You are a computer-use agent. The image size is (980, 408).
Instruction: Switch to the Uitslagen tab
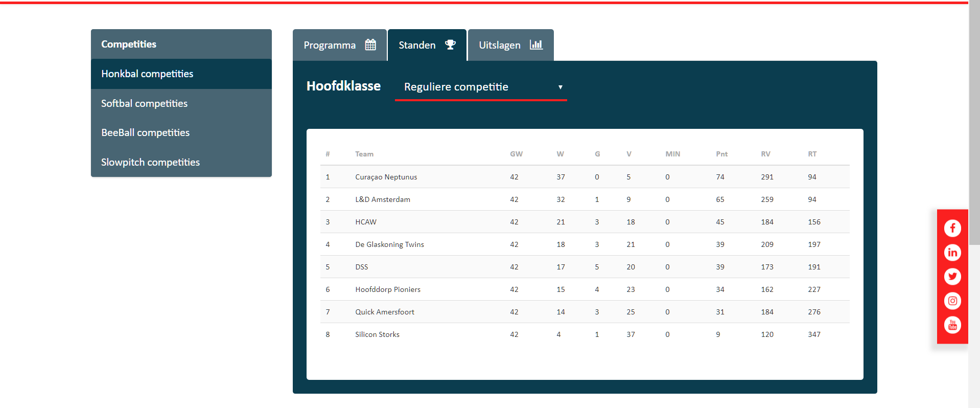[510, 45]
